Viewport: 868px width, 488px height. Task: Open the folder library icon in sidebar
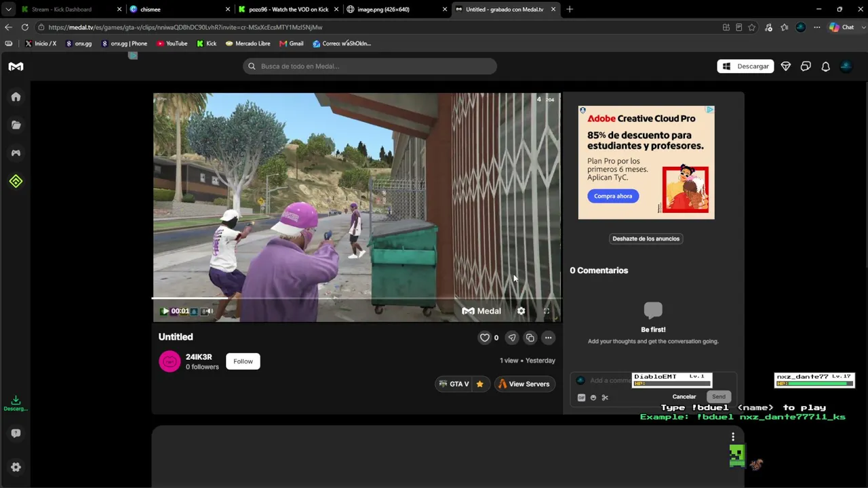(16, 125)
